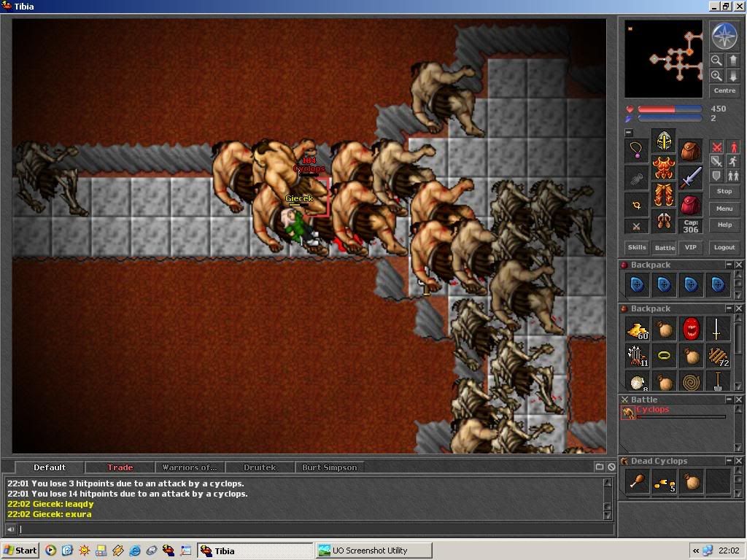The height and width of the screenshot is (560, 747).
Task: Click the Logout button
Action: pos(724,247)
